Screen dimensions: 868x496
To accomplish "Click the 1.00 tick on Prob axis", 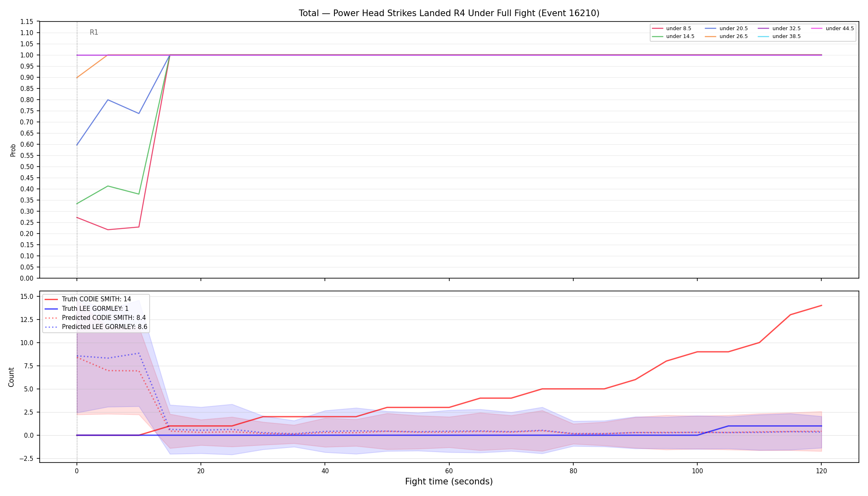I will [27, 55].
